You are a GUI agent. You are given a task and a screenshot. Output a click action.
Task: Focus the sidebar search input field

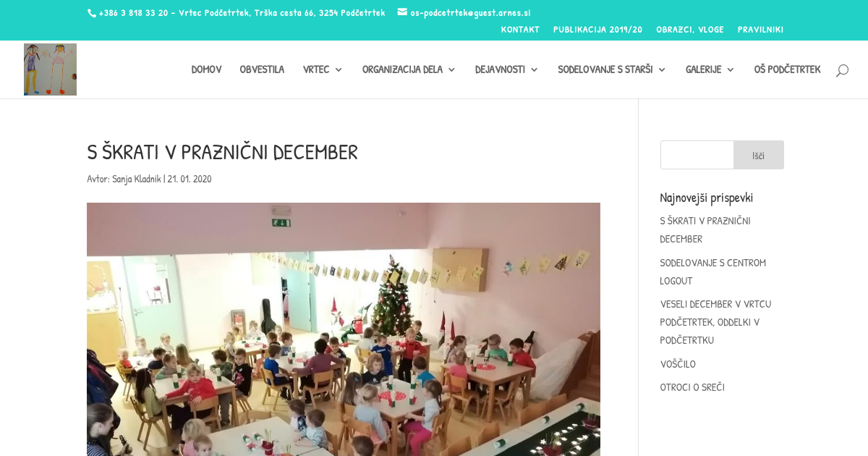697,155
